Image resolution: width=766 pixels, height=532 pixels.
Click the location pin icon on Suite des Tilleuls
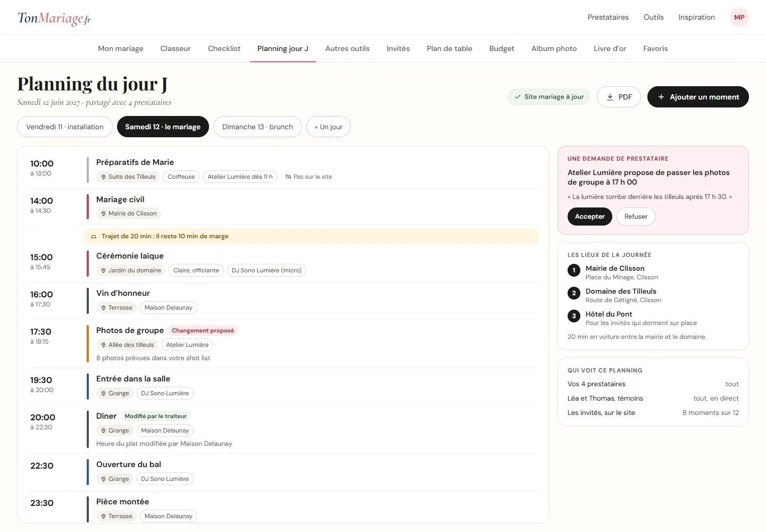[x=103, y=177]
